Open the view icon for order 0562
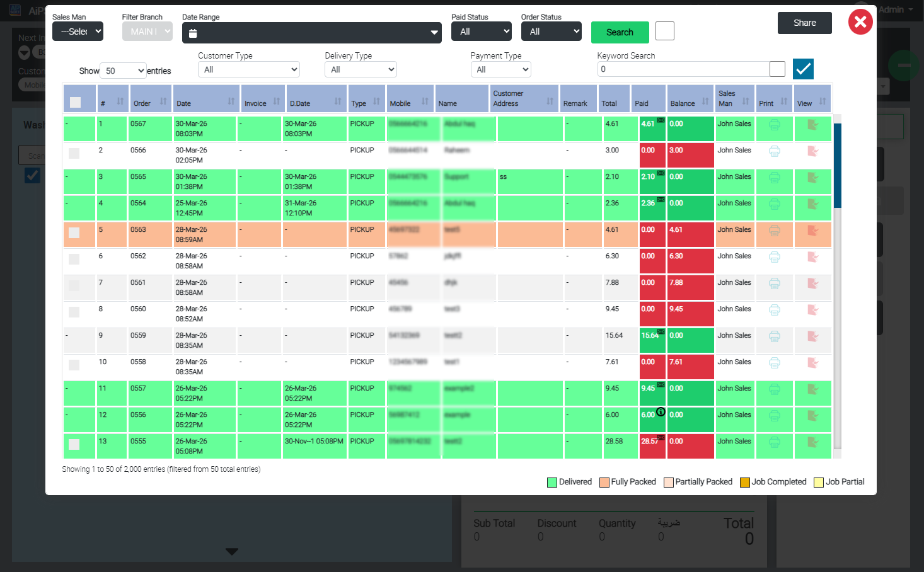 point(812,257)
